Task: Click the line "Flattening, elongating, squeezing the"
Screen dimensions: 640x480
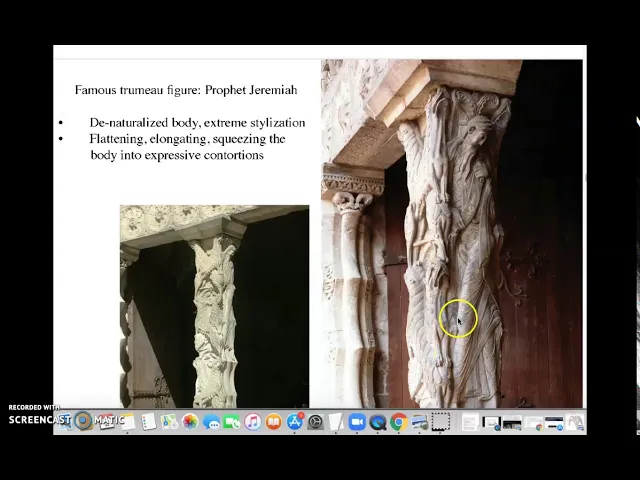Action: coord(187,139)
